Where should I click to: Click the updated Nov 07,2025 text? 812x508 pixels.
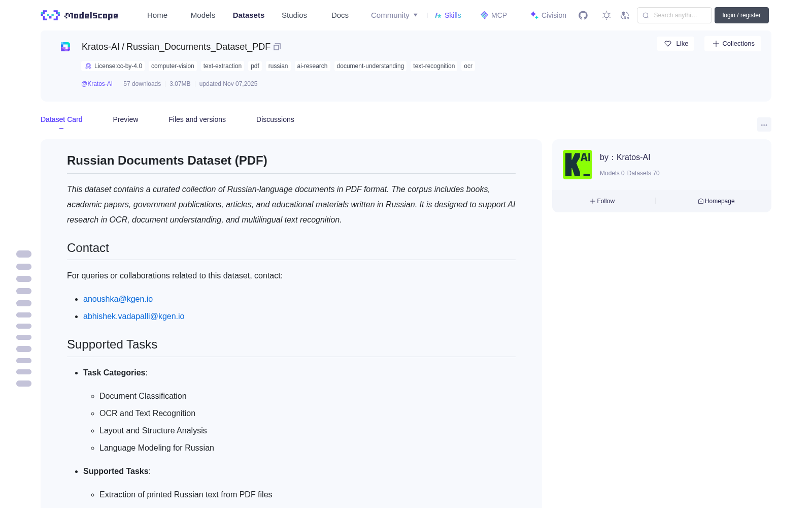[228, 84]
